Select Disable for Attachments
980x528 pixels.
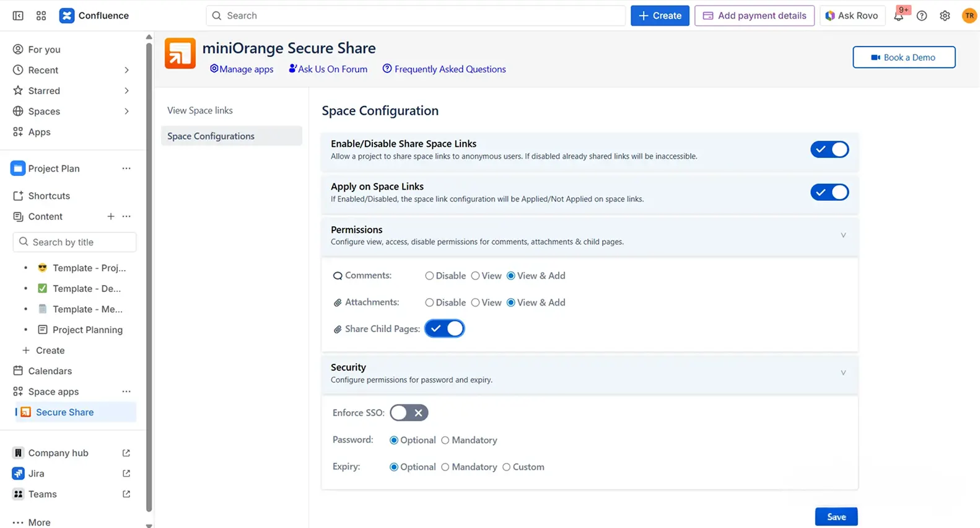(429, 302)
